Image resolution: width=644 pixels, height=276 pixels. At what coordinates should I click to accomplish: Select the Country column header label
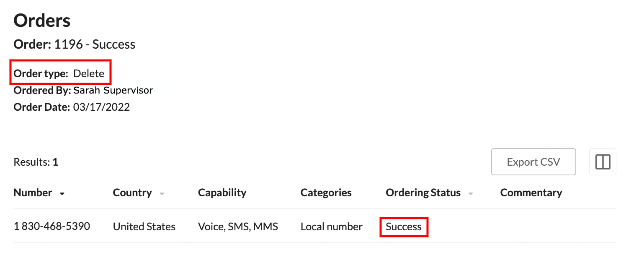[132, 193]
